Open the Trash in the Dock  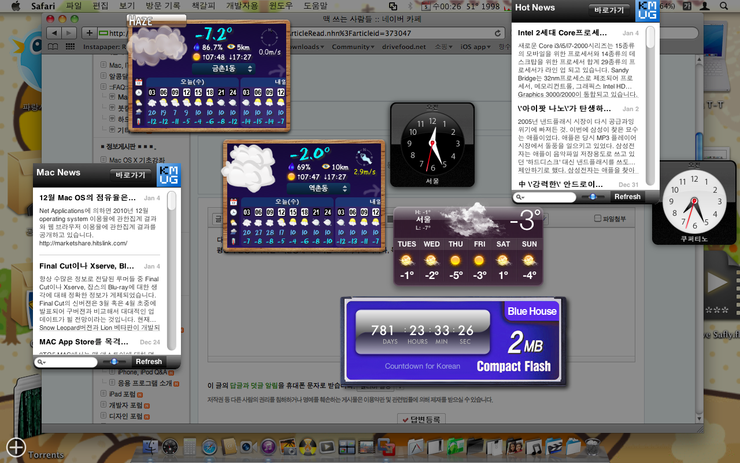pyautogui.click(x=593, y=446)
